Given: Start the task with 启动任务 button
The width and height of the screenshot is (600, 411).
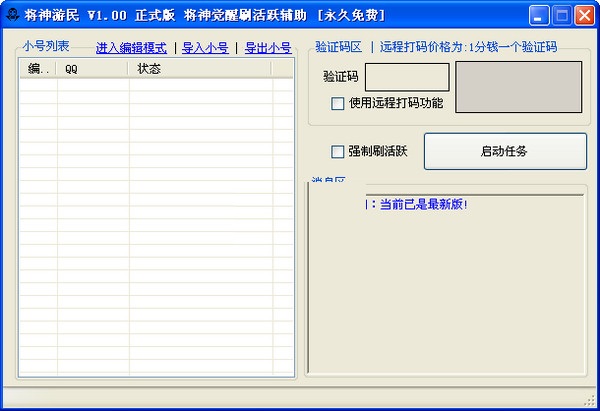Looking at the screenshot, I should pyautogui.click(x=505, y=151).
